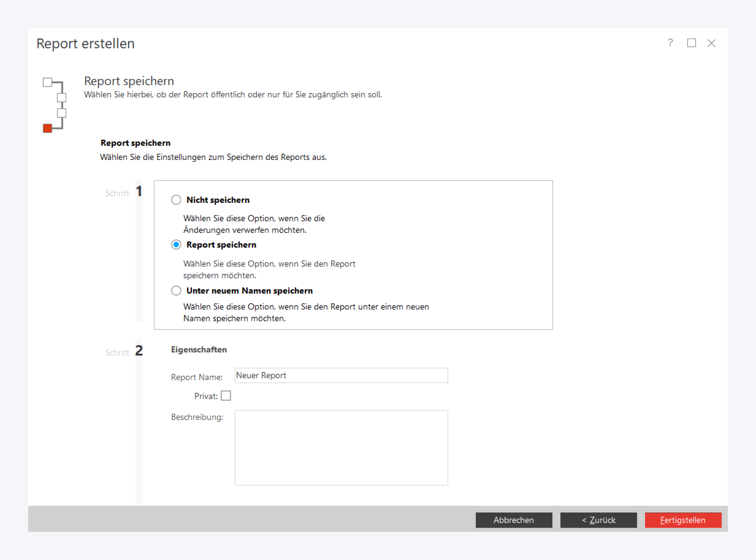
Task: Click the Schritt 2 number marker
Action: click(x=139, y=351)
